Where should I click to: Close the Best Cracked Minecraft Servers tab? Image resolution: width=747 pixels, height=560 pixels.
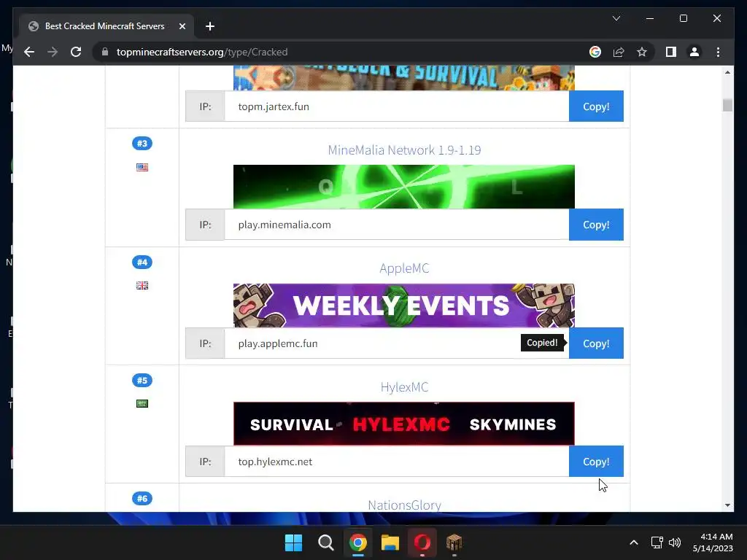coord(182,26)
